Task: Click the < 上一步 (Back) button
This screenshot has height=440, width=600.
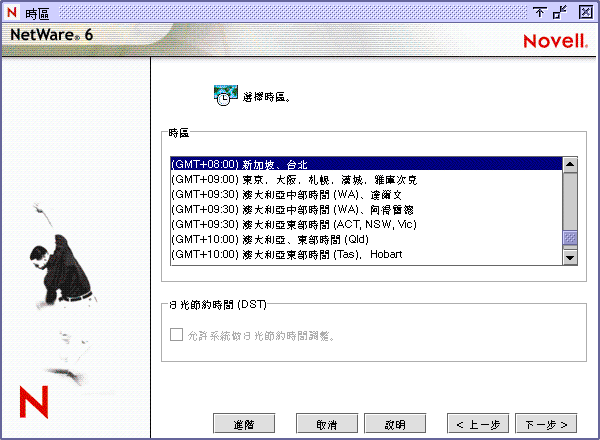Action: [x=478, y=424]
